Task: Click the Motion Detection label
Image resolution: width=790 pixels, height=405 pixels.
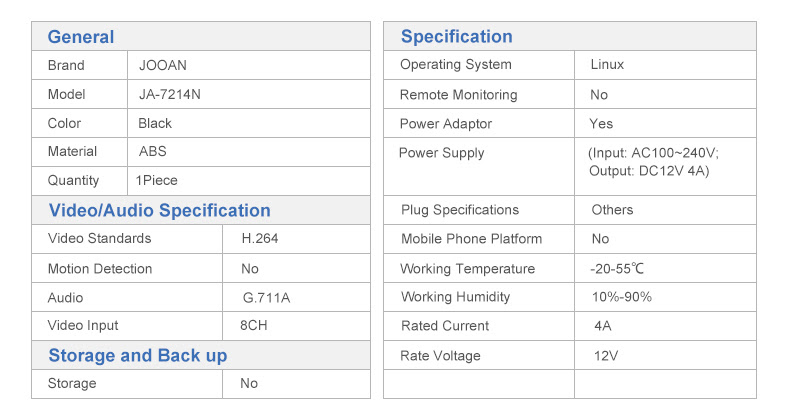Action: tap(100, 268)
